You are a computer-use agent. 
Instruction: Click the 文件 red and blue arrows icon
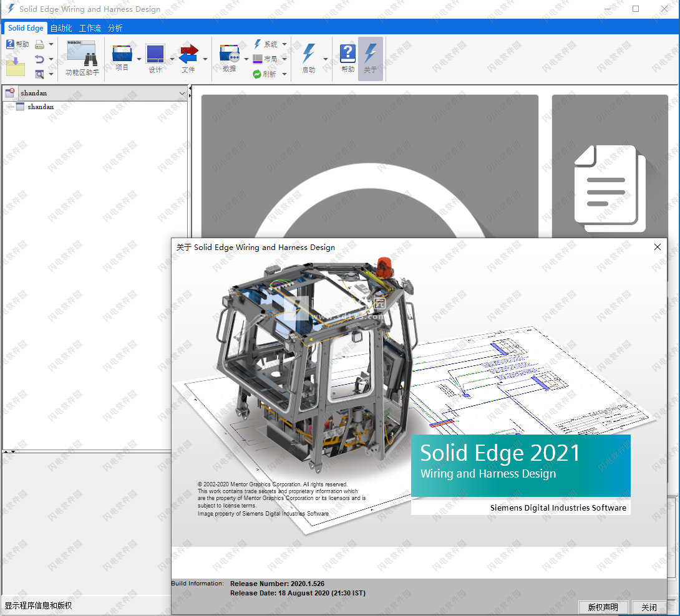pyautogui.click(x=188, y=54)
